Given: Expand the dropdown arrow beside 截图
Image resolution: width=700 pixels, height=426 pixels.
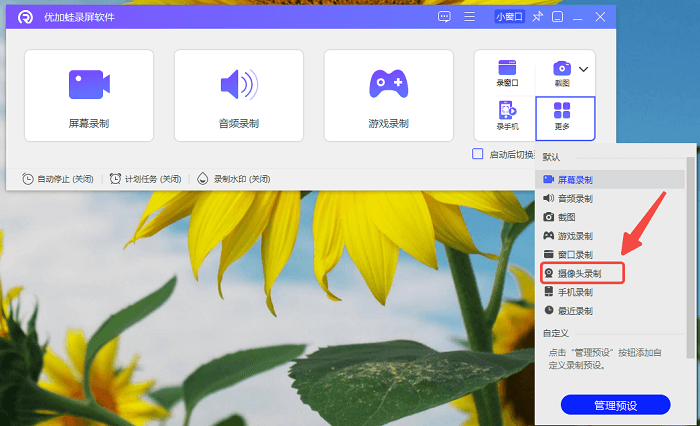Looking at the screenshot, I should click(x=584, y=68).
